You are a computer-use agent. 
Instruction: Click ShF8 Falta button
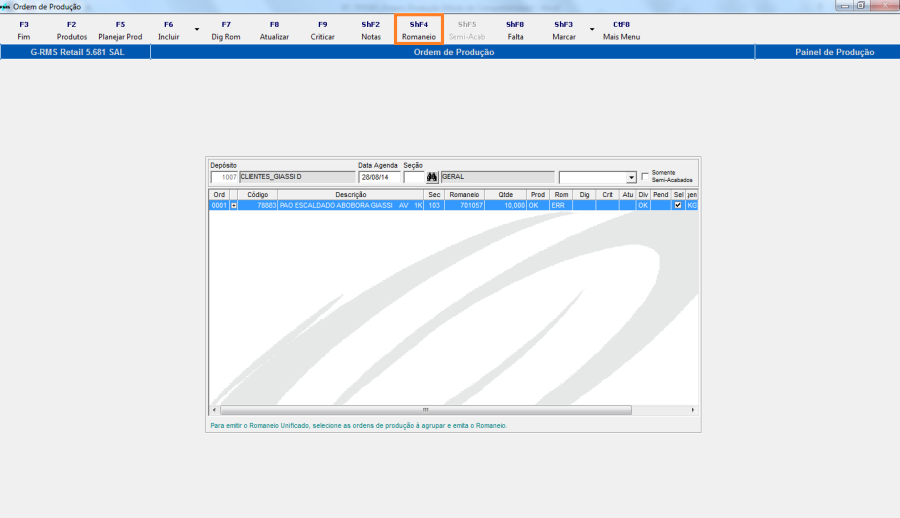(x=515, y=30)
